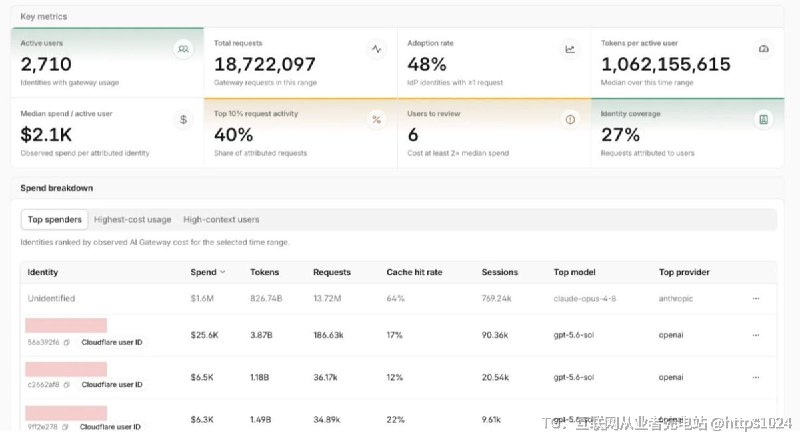Click the 34.89k requests cell
Screen dimensions: 800x435
(x=327, y=420)
